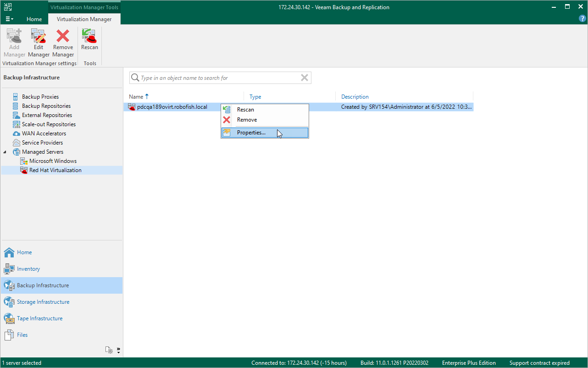Open External Repositories in the tree

[x=47, y=115]
